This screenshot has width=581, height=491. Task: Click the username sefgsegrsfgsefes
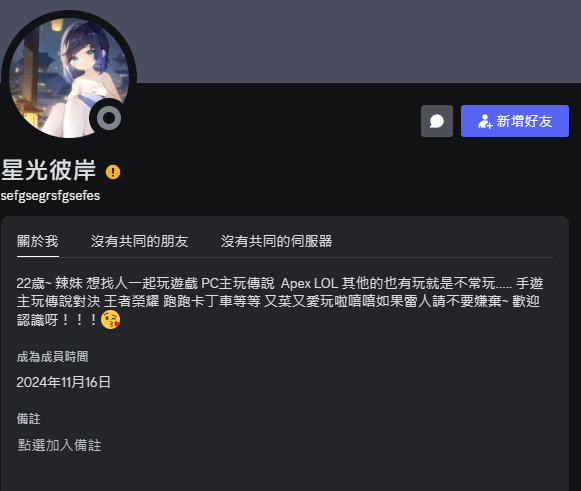click(50, 196)
